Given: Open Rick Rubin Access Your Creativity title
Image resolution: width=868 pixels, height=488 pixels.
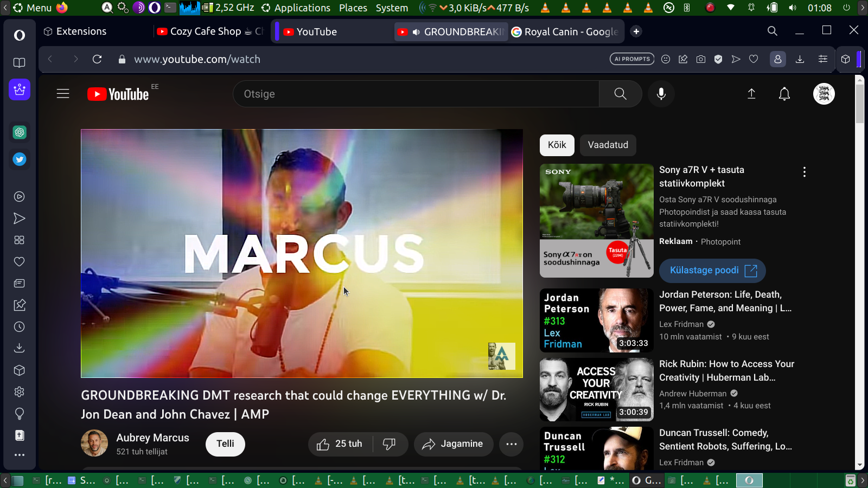Looking at the screenshot, I should coord(727,370).
